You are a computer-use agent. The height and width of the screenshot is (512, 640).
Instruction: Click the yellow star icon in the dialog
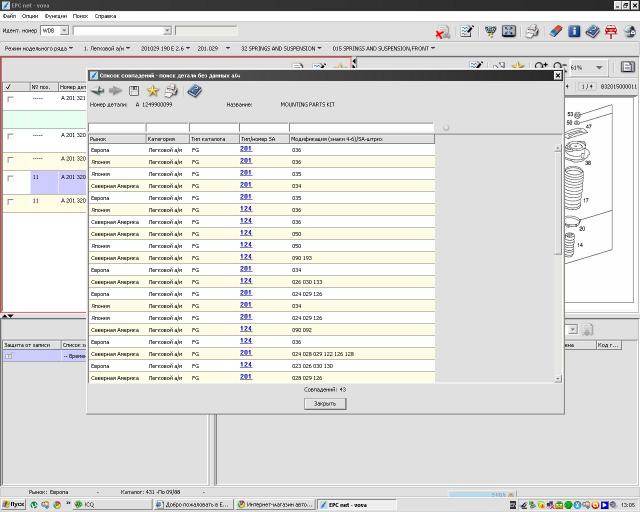coord(153,90)
